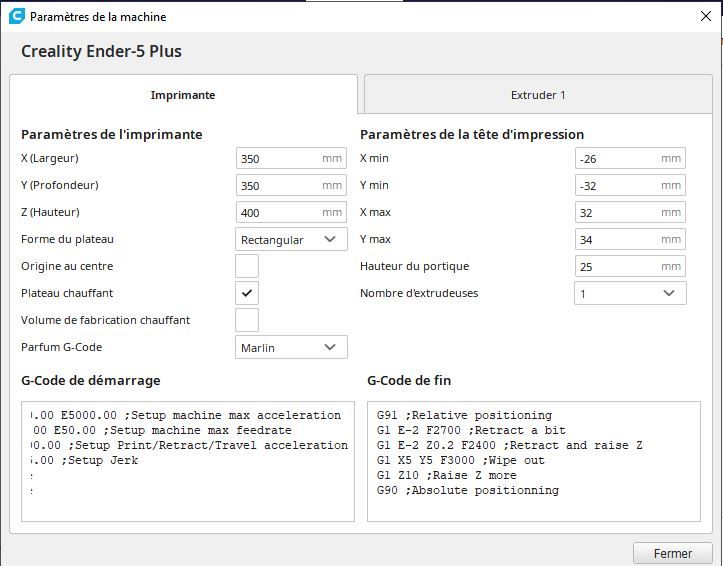Uncheck the Plateau chauffant checkbox
The image size is (723, 566).
point(247,293)
